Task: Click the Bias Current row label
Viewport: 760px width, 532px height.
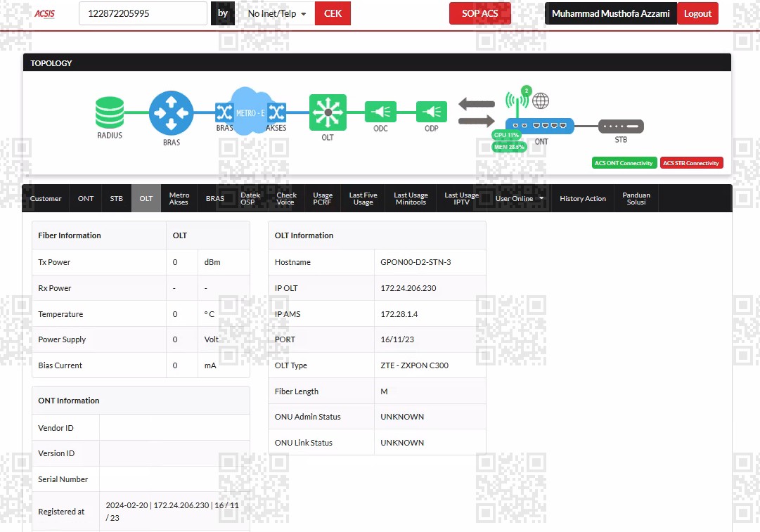Action: point(60,365)
